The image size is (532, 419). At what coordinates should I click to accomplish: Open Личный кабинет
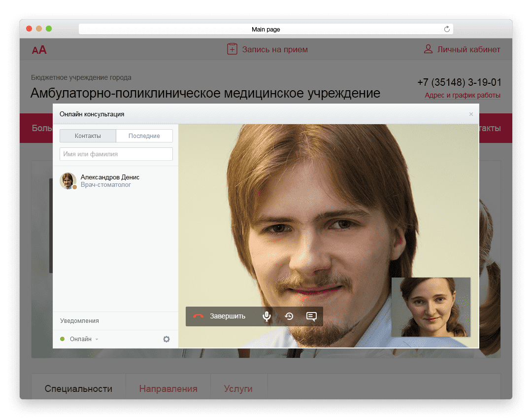pos(468,49)
